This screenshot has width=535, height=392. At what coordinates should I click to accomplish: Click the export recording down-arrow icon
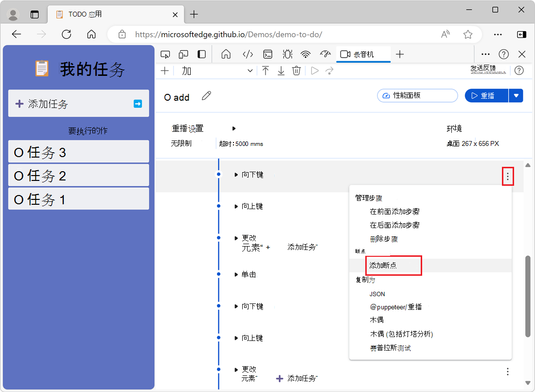click(x=281, y=71)
